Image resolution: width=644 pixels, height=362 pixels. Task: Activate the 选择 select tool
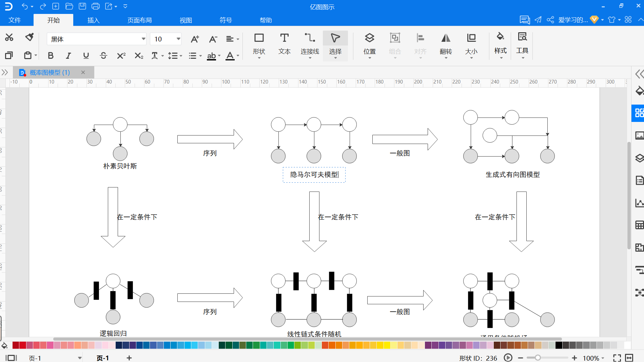click(x=335, y=46)
